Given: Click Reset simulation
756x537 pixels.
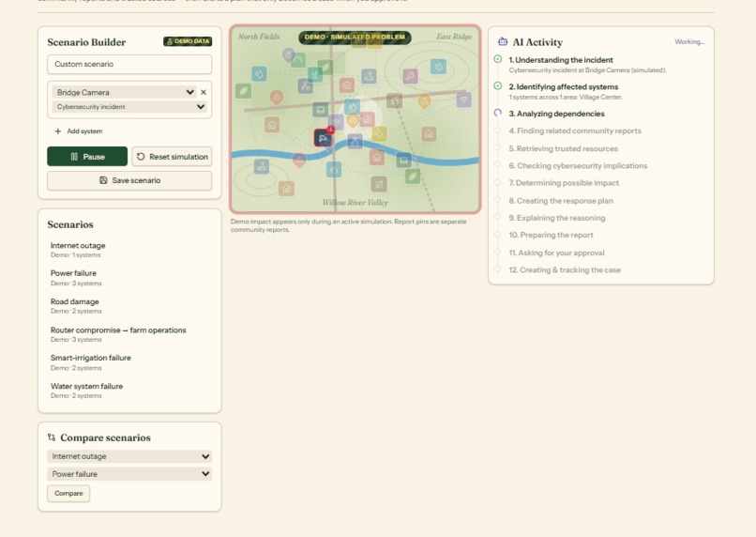Looking at the screenshot, I should click(172, 157).
